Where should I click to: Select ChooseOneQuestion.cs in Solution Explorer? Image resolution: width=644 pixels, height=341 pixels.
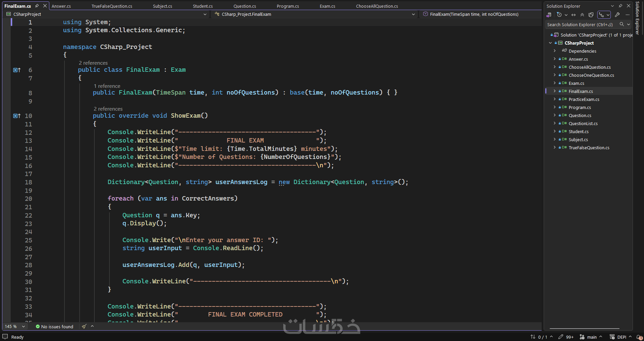(591, 75)
